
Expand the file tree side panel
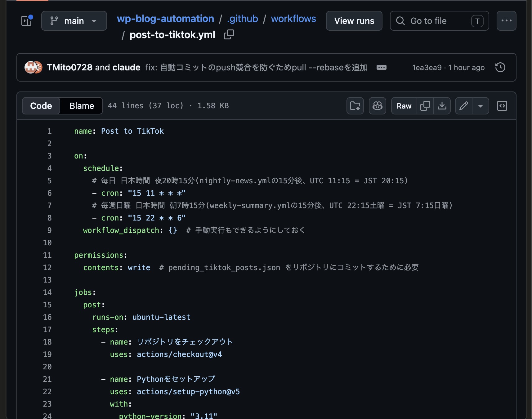pos(27,21)
